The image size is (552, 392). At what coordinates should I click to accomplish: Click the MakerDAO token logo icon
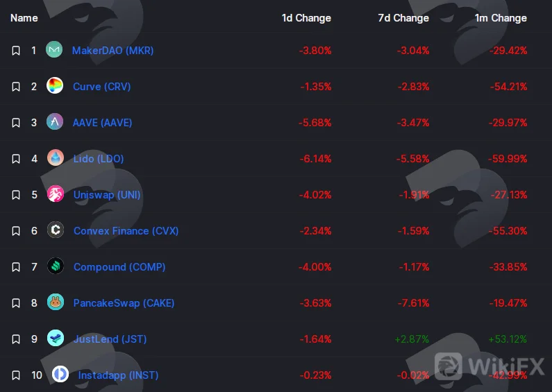tap(54, 50)
